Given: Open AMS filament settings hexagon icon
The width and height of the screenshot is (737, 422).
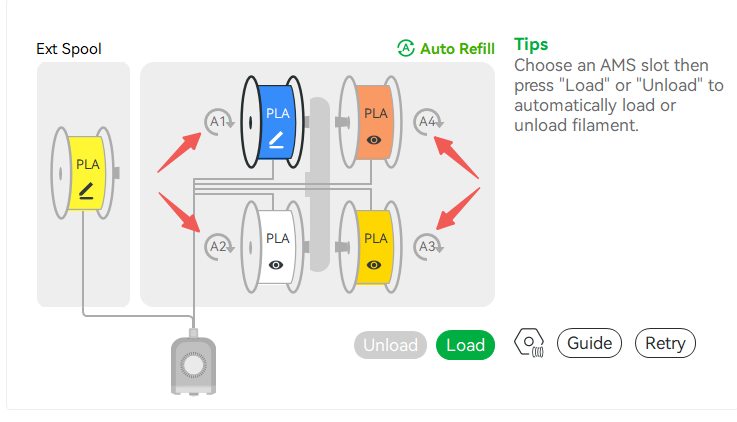Looking at the screenshot, I should (530, 343).
